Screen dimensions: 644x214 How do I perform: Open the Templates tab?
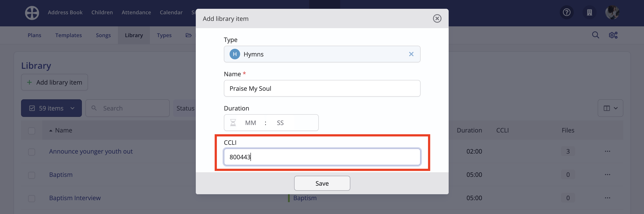click(x=68, y=35)
